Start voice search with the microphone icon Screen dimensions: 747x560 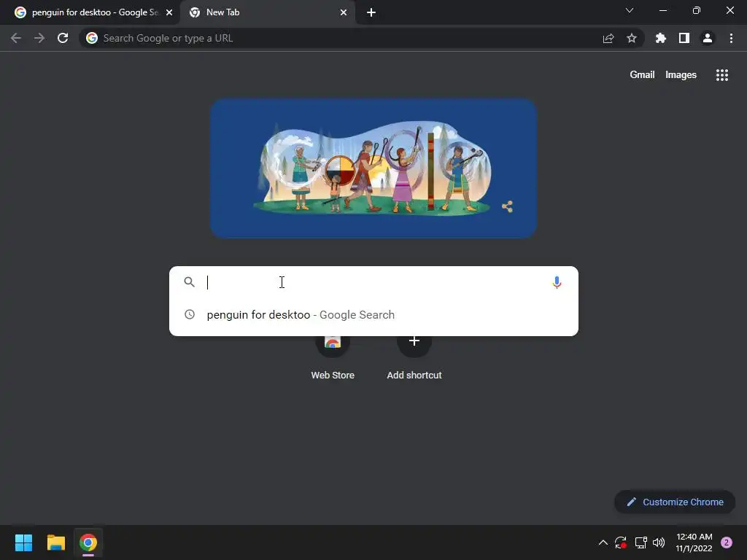pos(557,282)
